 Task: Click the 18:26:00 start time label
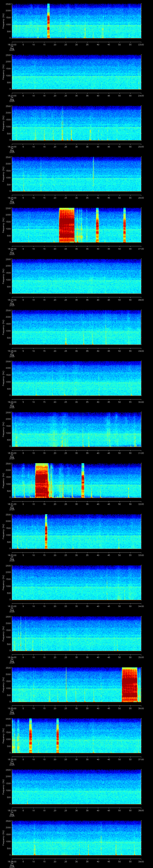click(x=12, y=249)
